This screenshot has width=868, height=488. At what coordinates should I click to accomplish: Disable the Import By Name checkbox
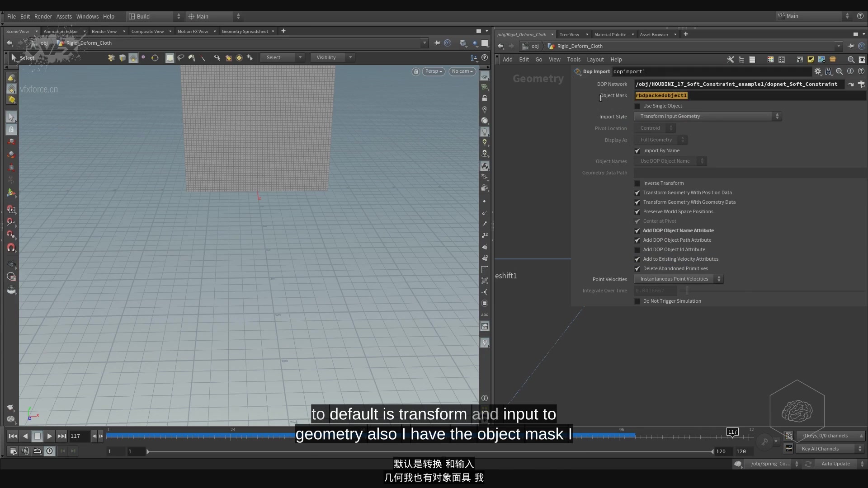637,150
